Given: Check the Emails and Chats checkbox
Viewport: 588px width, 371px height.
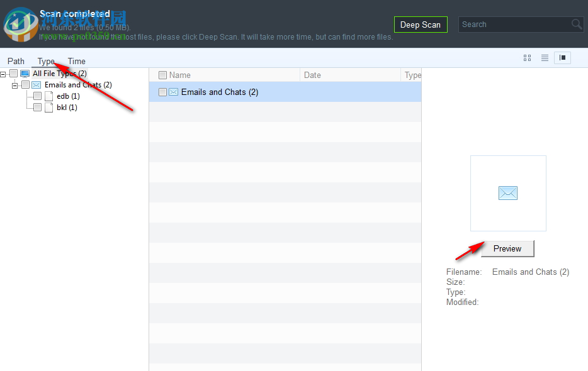Looking at the screenshot, I should point(25,85).
